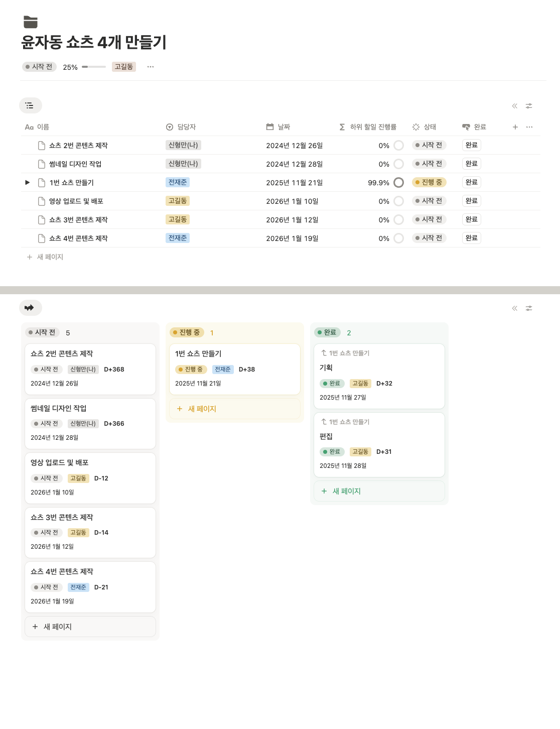Click double chevron icon above board
Screen dimensions: 560x729
(x=514, y=308)
